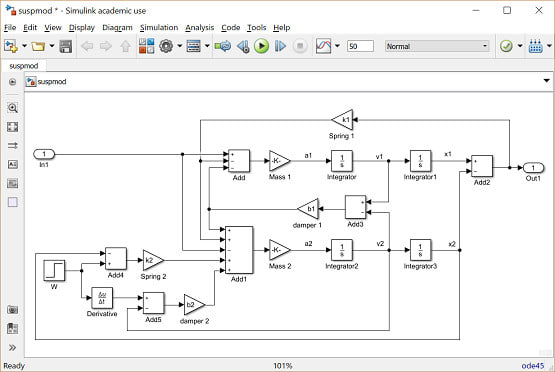Screen dimensions: 555x372
Task: Select the Spring 1 gain block k1
Action: [x=342, y=120]
